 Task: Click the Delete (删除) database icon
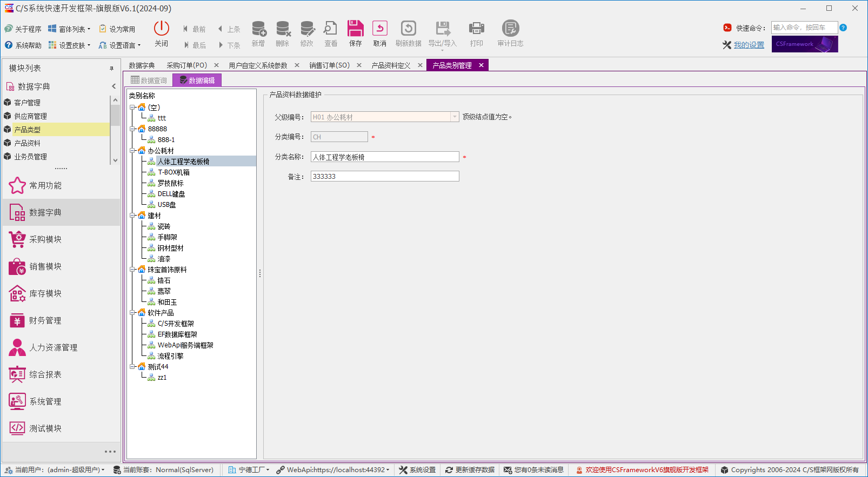[x=283, y=28]
